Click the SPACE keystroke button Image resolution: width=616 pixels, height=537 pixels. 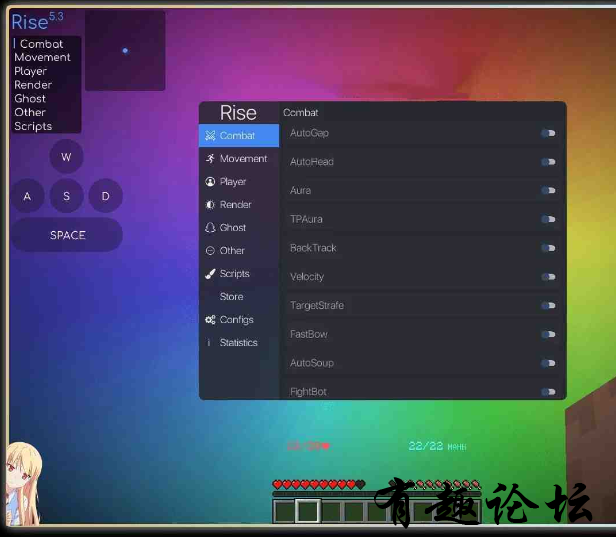[x=67, y=235]
